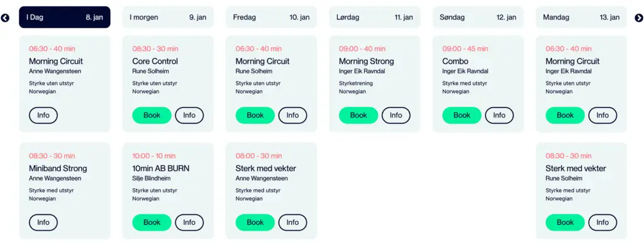Screen dimensions: 644x247
Task: Select the I Dag 8. jan tab
Action: (65, 17)
